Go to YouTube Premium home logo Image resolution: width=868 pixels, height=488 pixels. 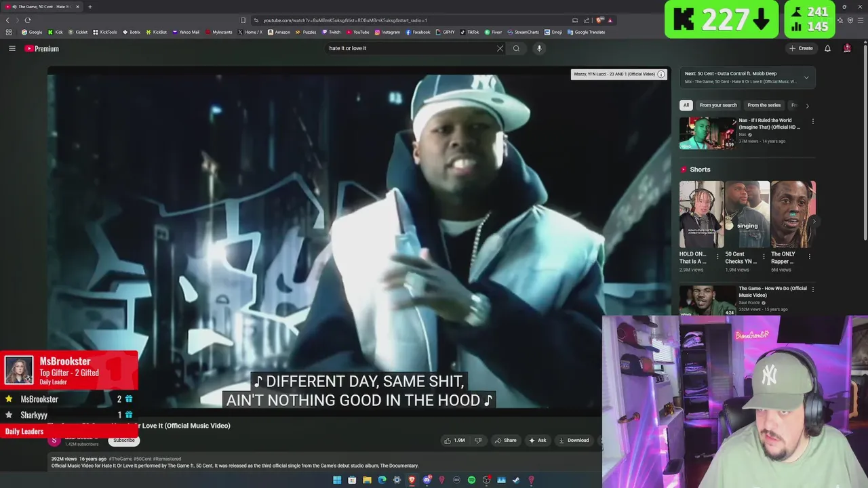(42, 49)
